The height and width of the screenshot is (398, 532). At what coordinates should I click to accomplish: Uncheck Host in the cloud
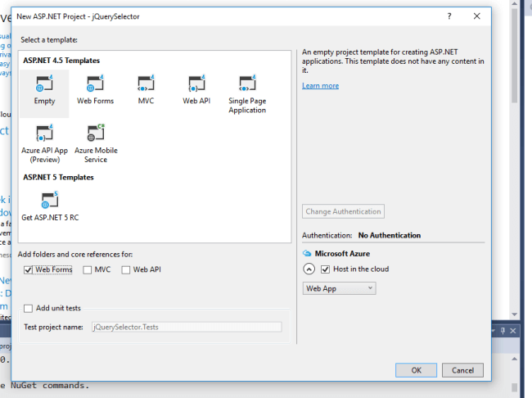pos(326,269)
